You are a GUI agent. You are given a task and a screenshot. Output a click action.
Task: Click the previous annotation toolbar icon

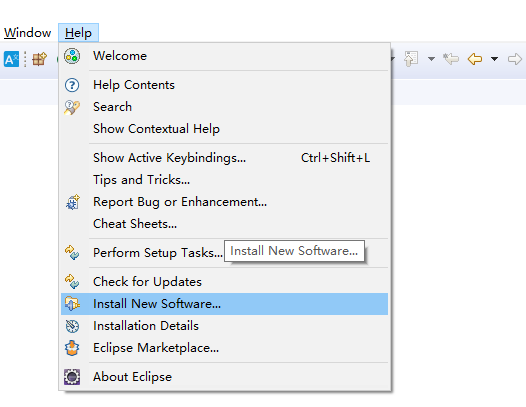point(411,59)
